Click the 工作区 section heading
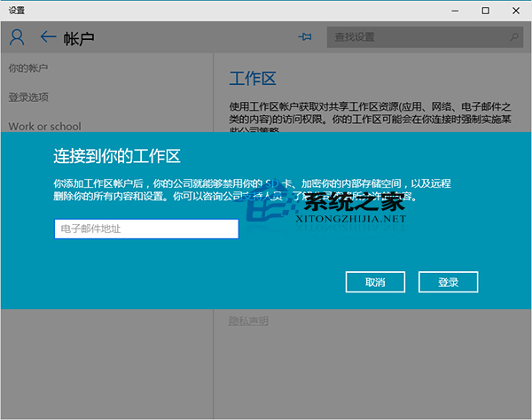532x420 pixels. [253, 78]
